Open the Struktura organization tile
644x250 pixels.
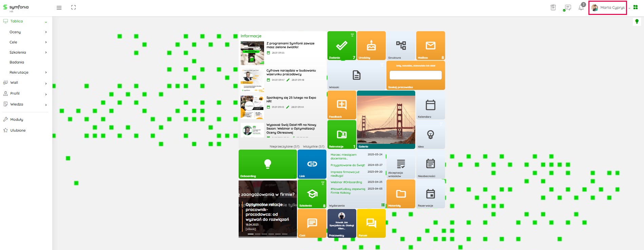coord(401,46)
